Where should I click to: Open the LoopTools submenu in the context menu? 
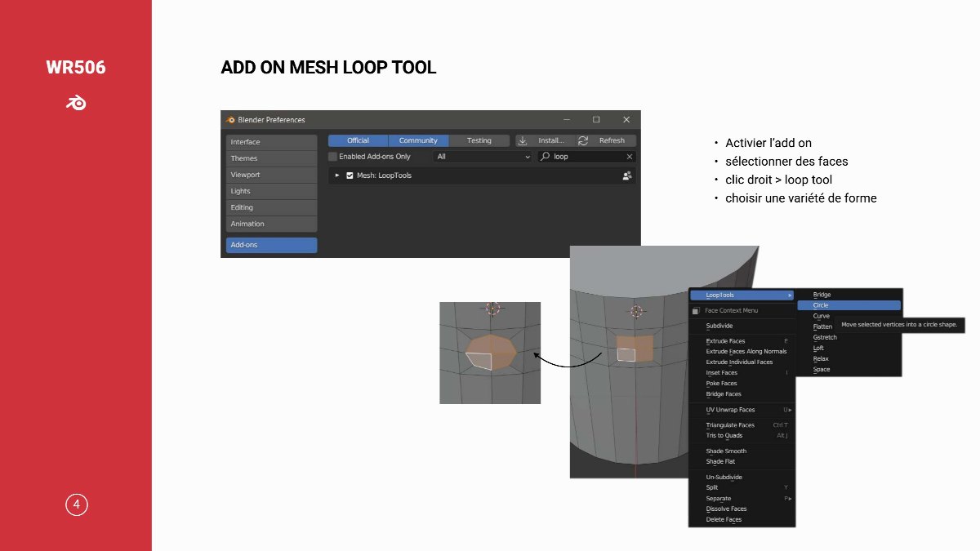click(x=742, y=295)
